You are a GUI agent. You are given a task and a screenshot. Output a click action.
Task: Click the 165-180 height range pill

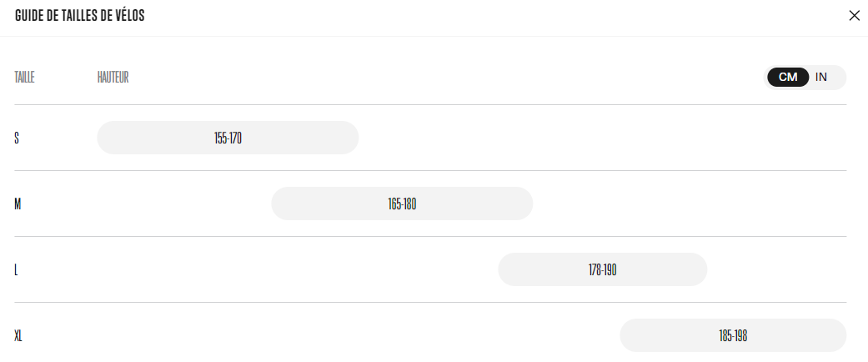pos(402,204)
